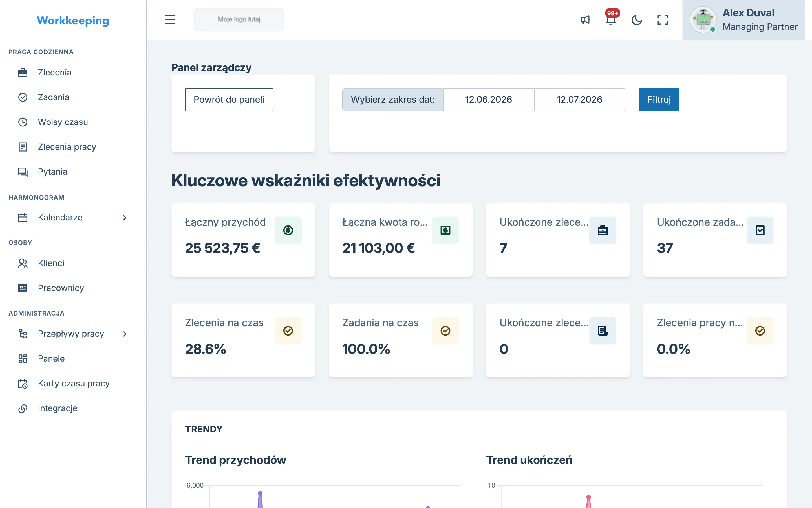Click the TRENDY section label
This screenshot has width=812, height=508.
coord(204,429)
